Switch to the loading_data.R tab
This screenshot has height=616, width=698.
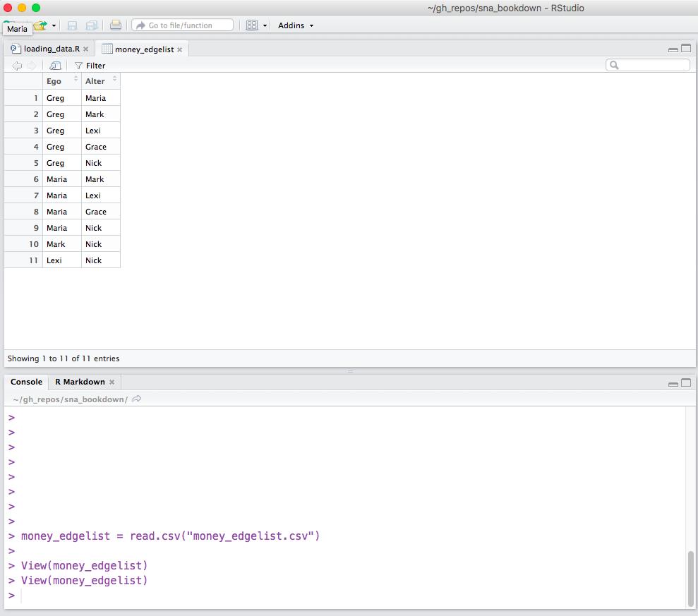[x=49, y=49]
